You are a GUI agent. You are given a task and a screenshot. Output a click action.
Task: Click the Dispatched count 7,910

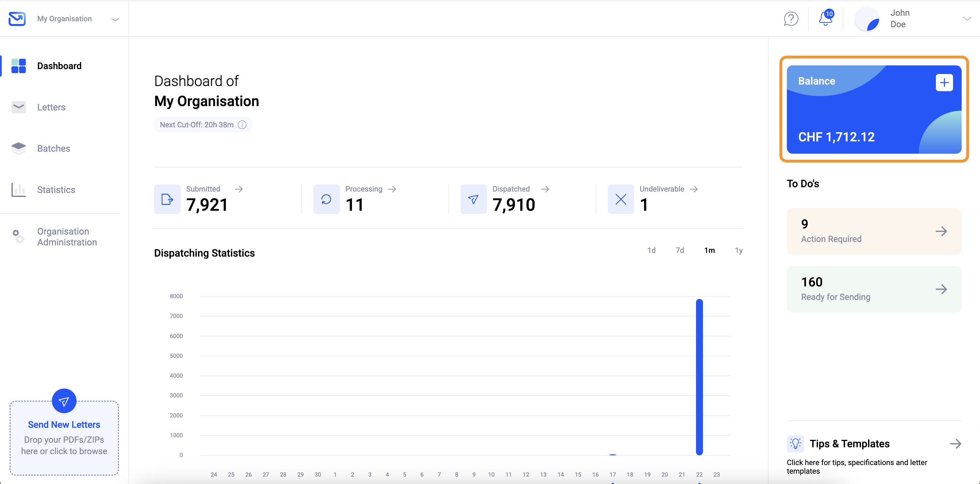point(513,205)
